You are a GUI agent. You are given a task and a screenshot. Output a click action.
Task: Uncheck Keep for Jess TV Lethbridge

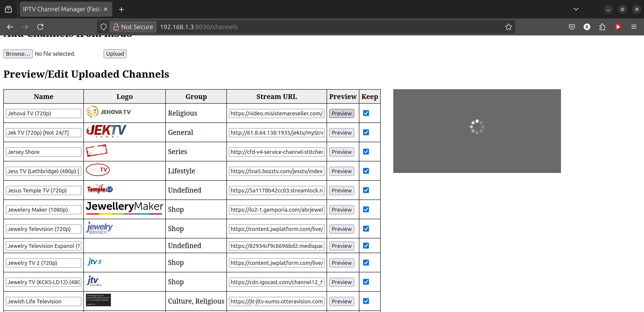(366, 171)
